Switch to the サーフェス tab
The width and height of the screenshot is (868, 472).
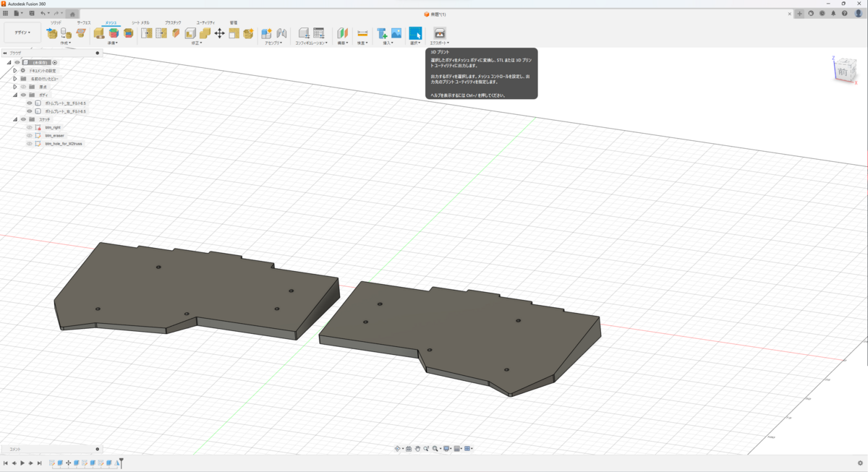tap(84, 22)
